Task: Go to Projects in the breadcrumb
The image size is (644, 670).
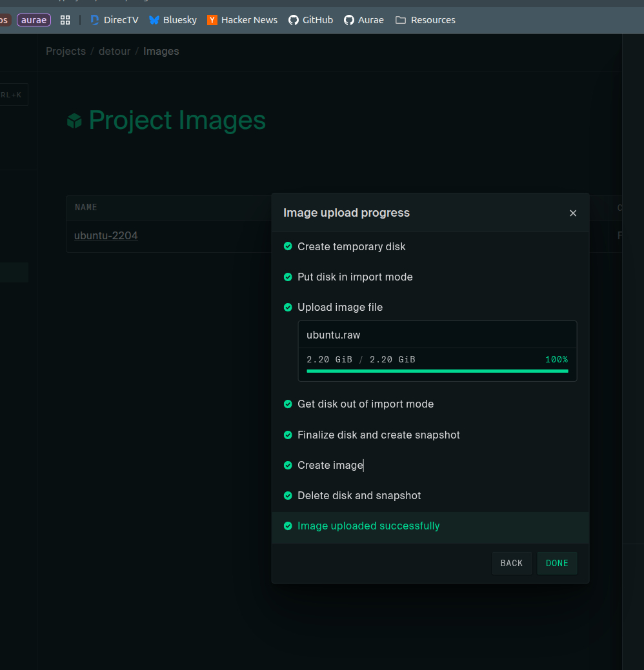Action: [x=66, y=51]
